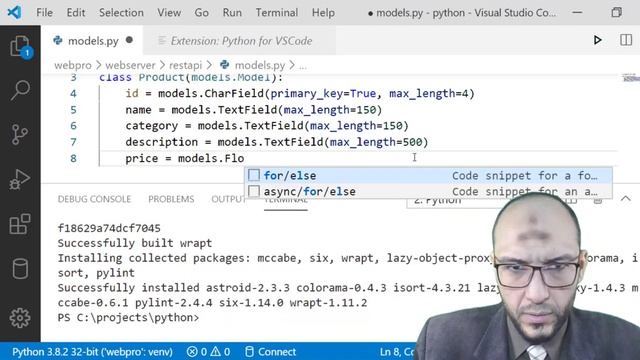
Task: Click webserver in the breadcrumb
Action: (x=130, y=65)
